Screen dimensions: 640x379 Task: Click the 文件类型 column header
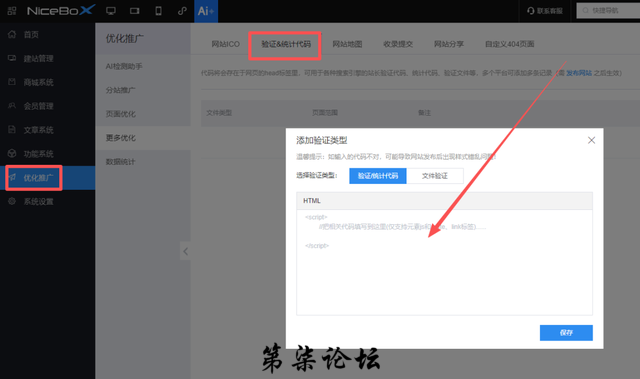click(219, 113)
